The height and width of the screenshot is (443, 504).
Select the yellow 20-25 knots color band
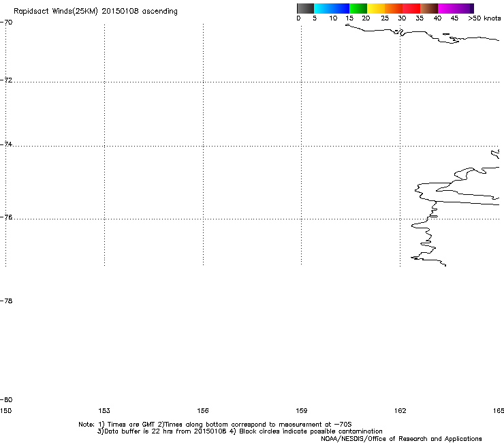click(x=376, y=8)
